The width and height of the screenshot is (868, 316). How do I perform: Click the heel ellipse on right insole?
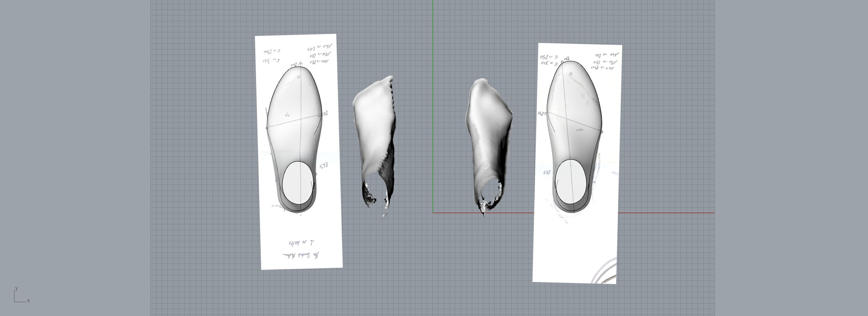571,181
